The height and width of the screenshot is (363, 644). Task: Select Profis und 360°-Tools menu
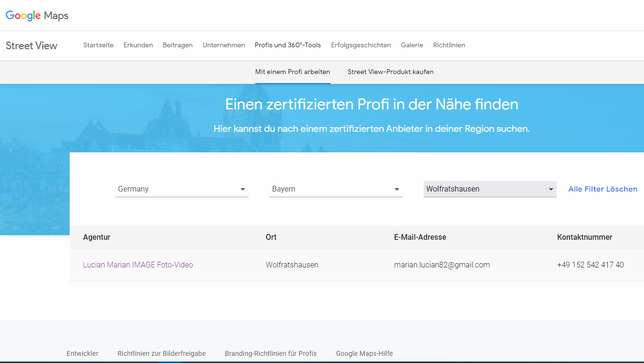click(x=288, y=45)
